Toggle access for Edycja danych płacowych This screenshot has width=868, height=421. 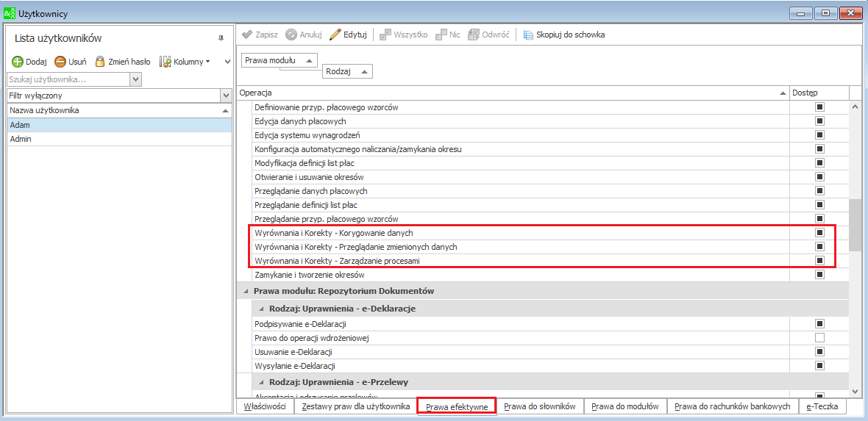coord(820,121)
